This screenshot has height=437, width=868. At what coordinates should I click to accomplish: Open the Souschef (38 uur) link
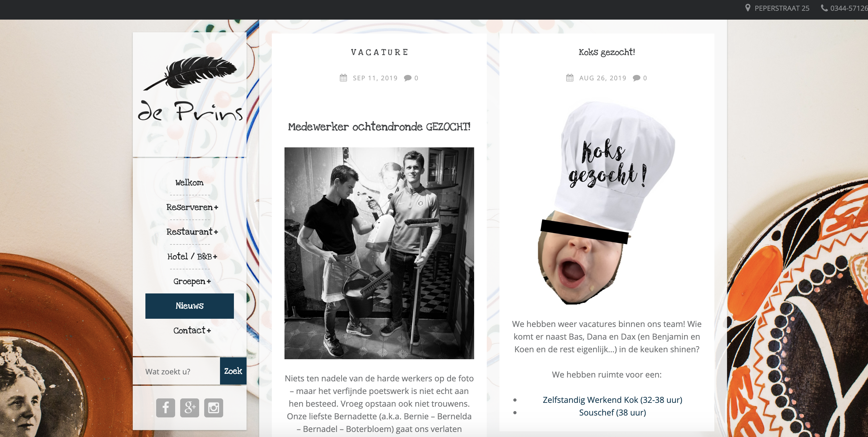pyautogui.click(x=612, y=412)
